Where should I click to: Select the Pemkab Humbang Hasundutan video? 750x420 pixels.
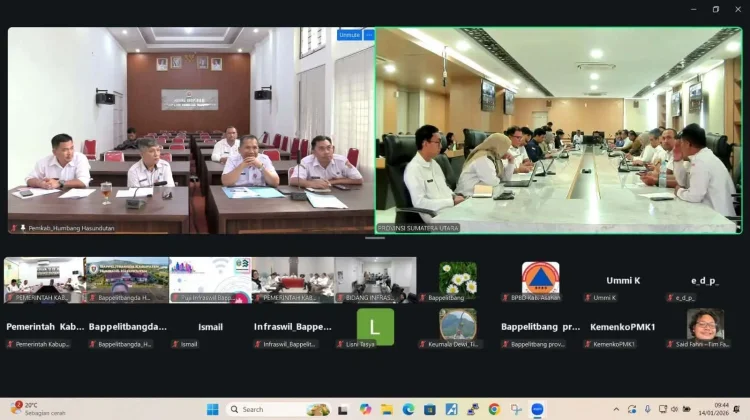pyautogui.click(x=190, y=130)
